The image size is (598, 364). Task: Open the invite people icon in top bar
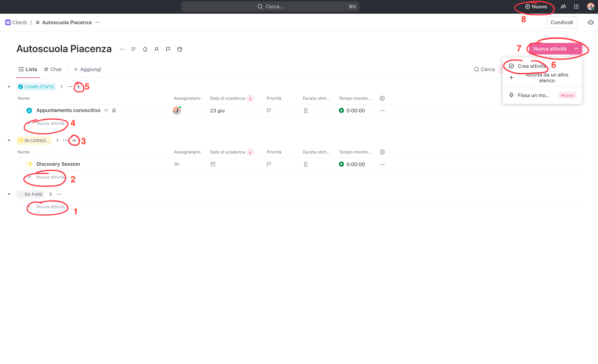tap(563, 6)
